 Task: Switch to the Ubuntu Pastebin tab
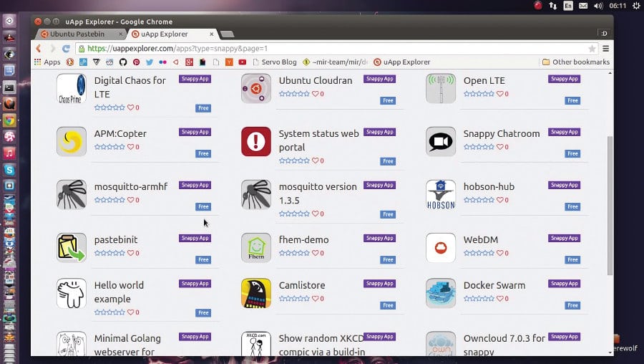[x=74, y=34]
